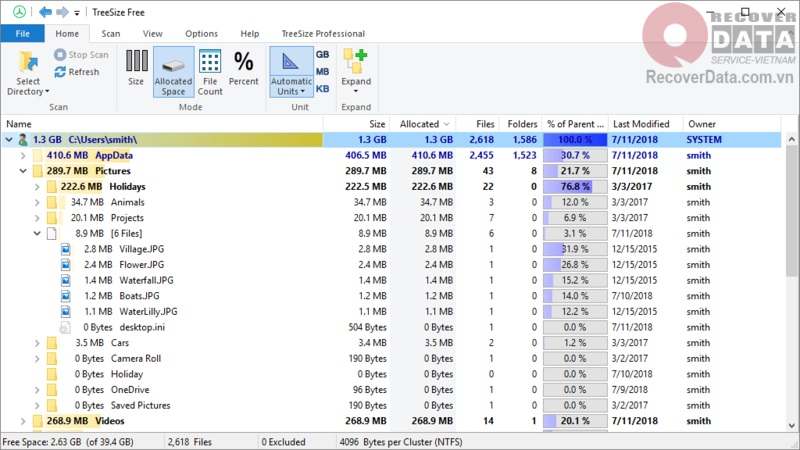Click the WaterLilly.JPG image file icon
The width and height of the screenshot is (800, 450).
[65, 312]
